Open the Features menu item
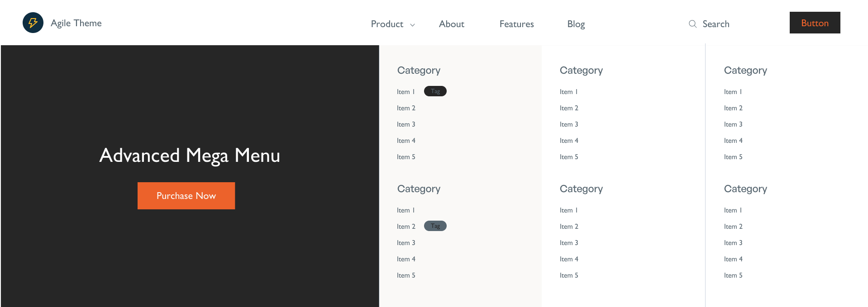Viewport: 868px width, 307px height. (516, 24)
